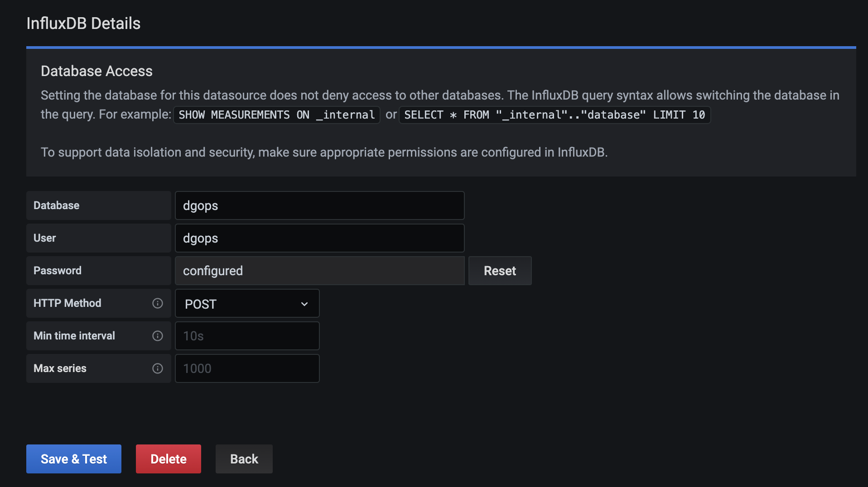Click the Max series info icon
868x487 pixels.
coord(157,368)
